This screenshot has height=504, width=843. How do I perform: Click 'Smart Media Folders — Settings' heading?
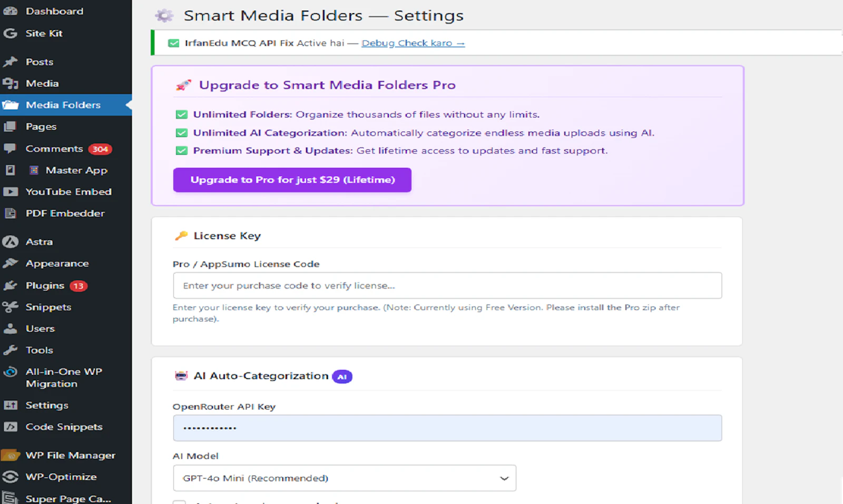pos(324,16)
